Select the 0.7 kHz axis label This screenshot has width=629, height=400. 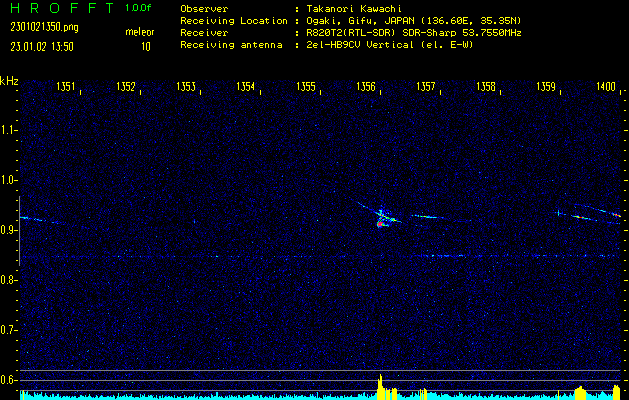pyautogui.click(x=8, y=330)
